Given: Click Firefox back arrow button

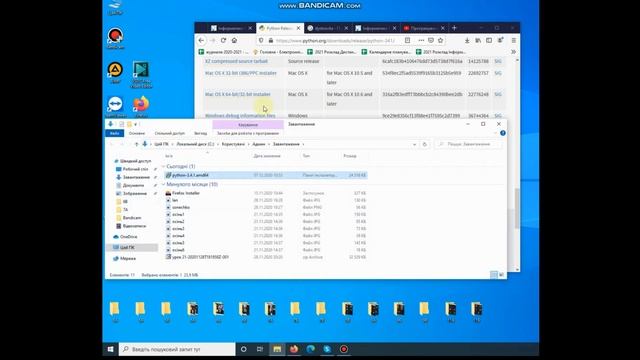Looking at the screenshot, I should tap(201, 40).
